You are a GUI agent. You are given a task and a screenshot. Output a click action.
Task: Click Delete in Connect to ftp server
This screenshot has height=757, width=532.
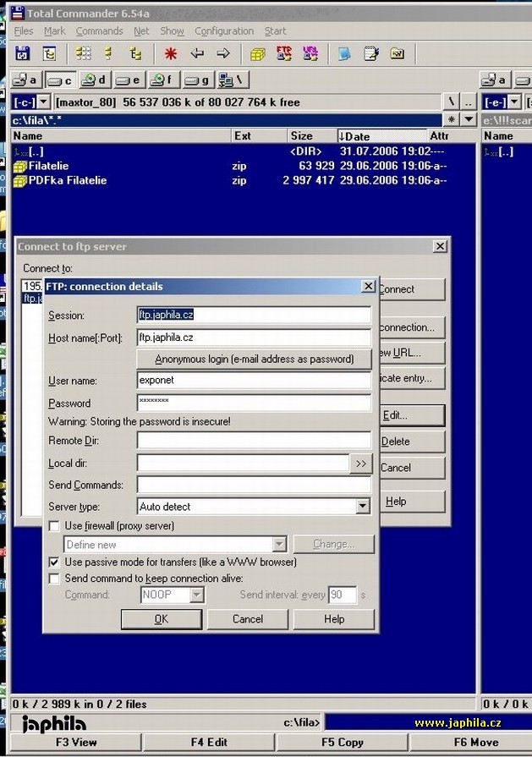click(412, 442)
